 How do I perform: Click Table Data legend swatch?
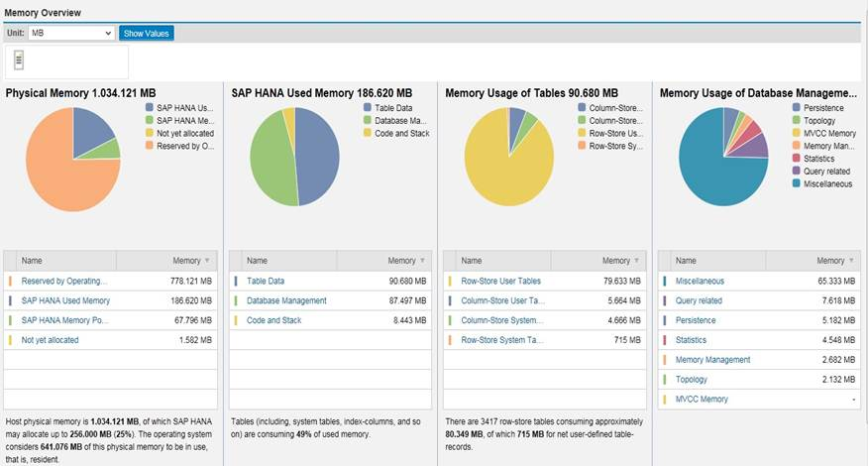coord(368,107)
